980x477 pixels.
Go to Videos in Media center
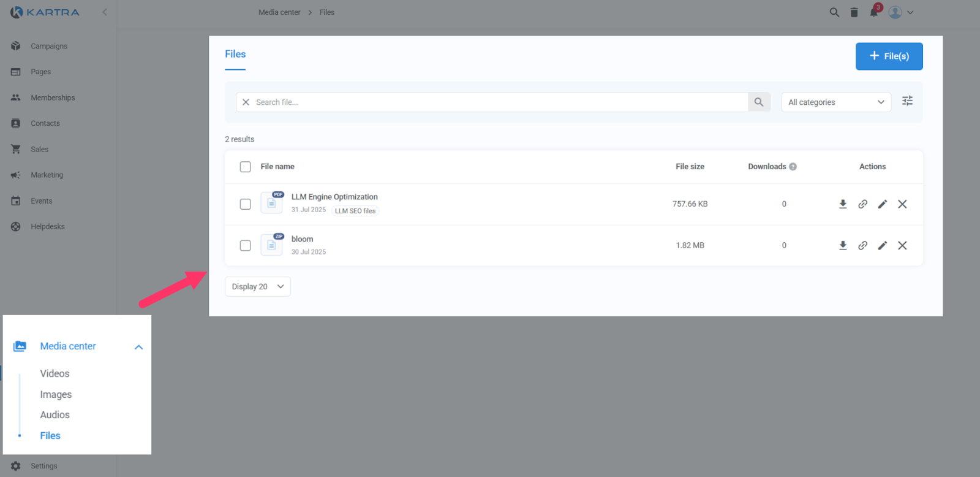point(55,373)
